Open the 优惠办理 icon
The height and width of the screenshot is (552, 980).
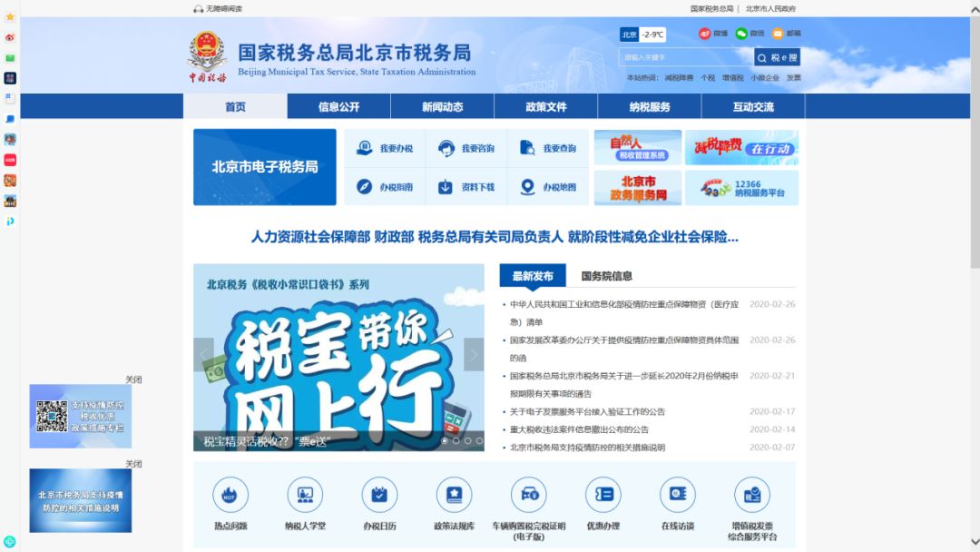[603, 495]
